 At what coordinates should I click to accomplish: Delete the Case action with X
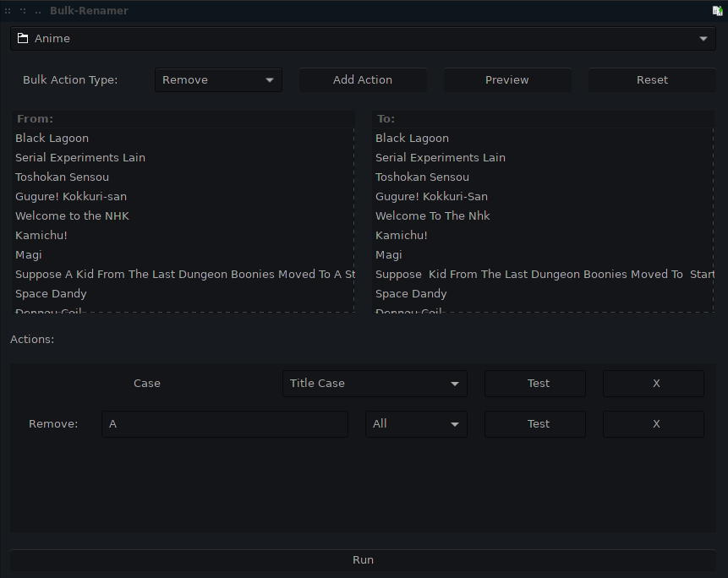coord(654,384)
